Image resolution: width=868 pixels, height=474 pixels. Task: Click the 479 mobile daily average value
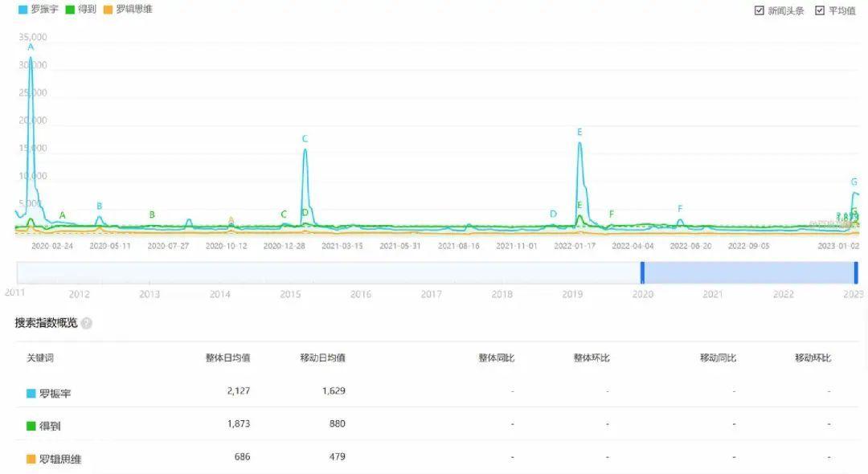(337, 457)
